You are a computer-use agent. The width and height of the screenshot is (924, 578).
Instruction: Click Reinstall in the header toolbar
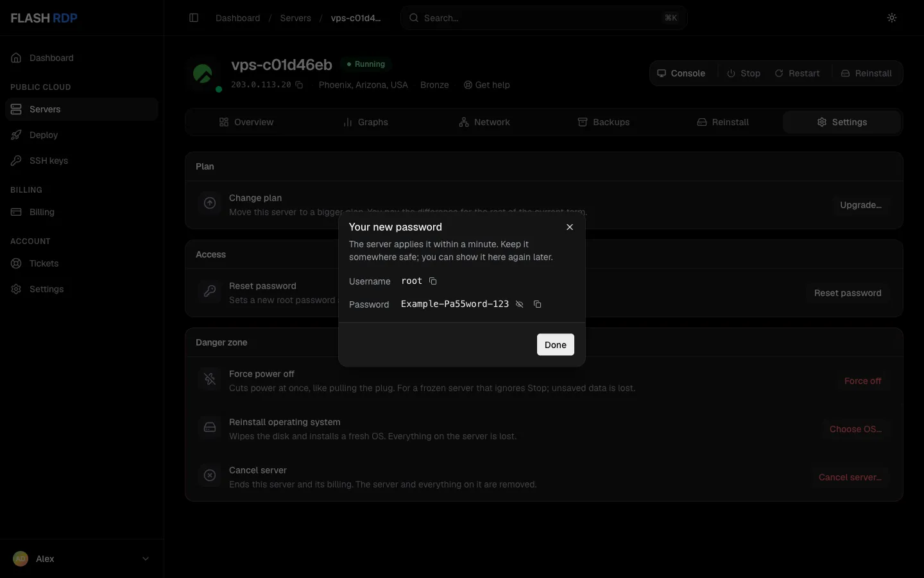tap(866, 73)
